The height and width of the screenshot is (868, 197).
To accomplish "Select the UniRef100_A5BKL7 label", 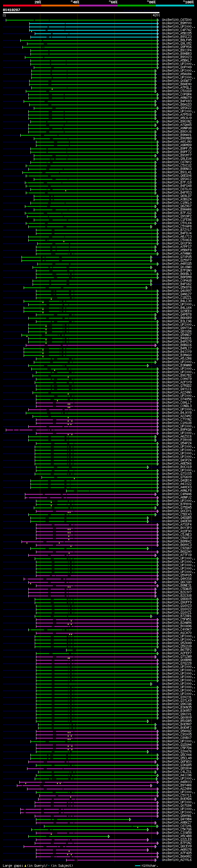I will tap(177, 60).
